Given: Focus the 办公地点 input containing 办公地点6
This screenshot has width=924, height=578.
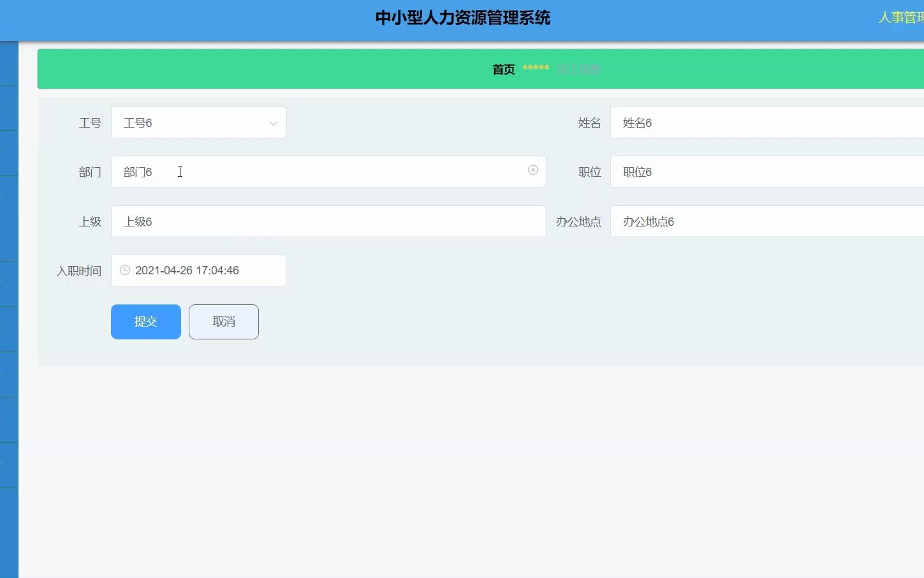Looking at the screenshot, I should pos(767,221).
